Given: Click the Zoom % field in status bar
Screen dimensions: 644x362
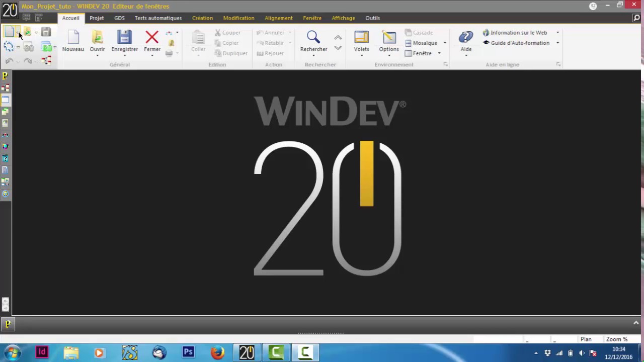Looking at the screenshot, I should (x=617, y=339).
